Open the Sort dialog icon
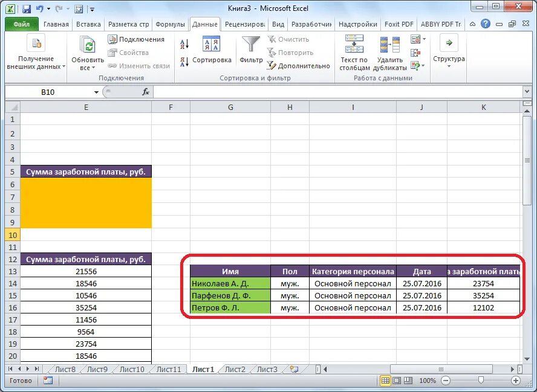 (211, 43)
